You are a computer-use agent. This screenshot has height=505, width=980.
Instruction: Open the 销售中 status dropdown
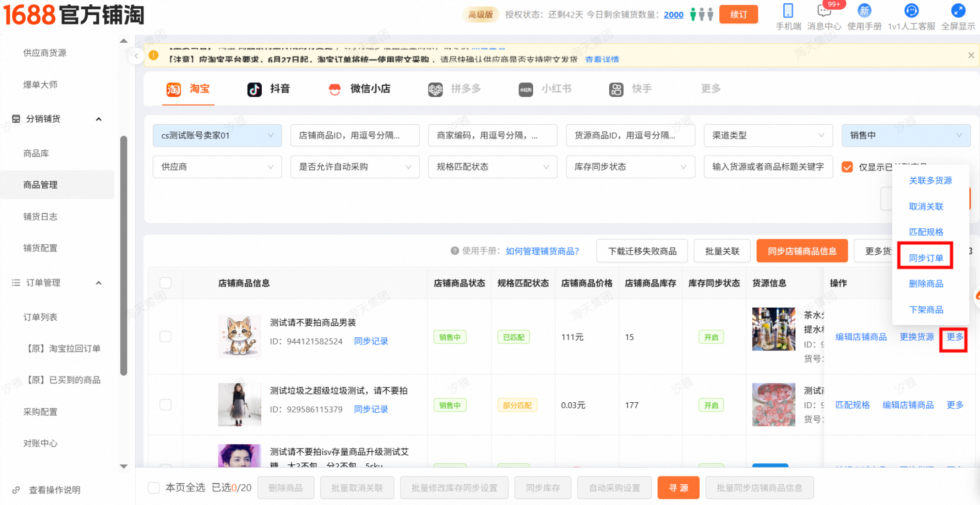(x=906, y=135)
